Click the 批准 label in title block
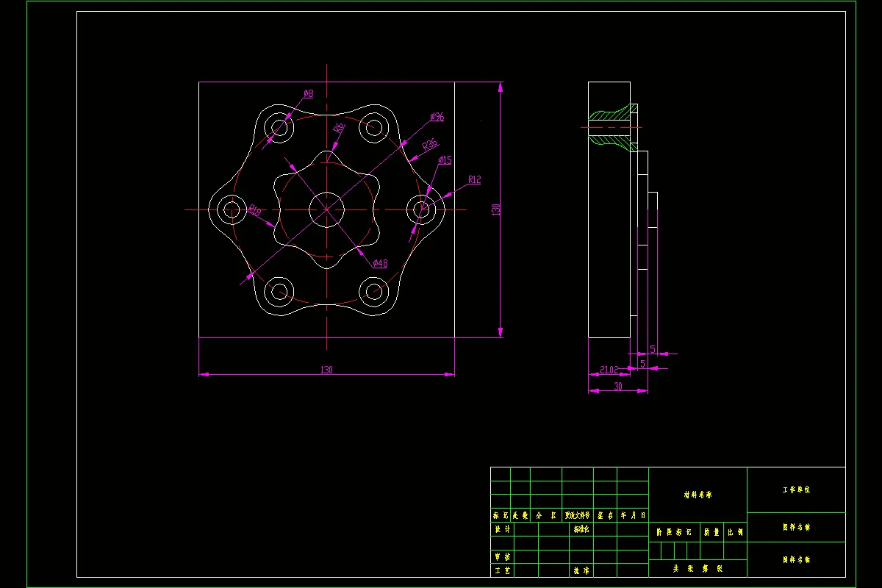 click(581, 570)
